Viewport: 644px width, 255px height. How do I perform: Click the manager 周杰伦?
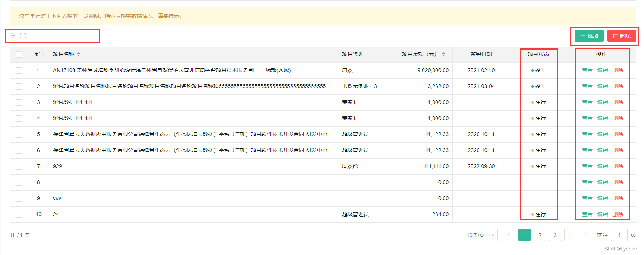(x=350, y=166)
